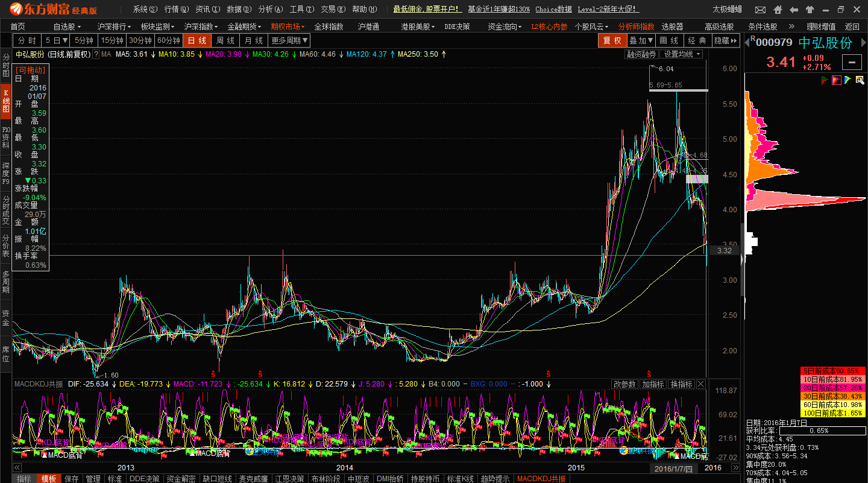The width and height of the screenshot is (868, 483).
Task: Open the 帮助(H) menu
Action: [x=364, y=9]
